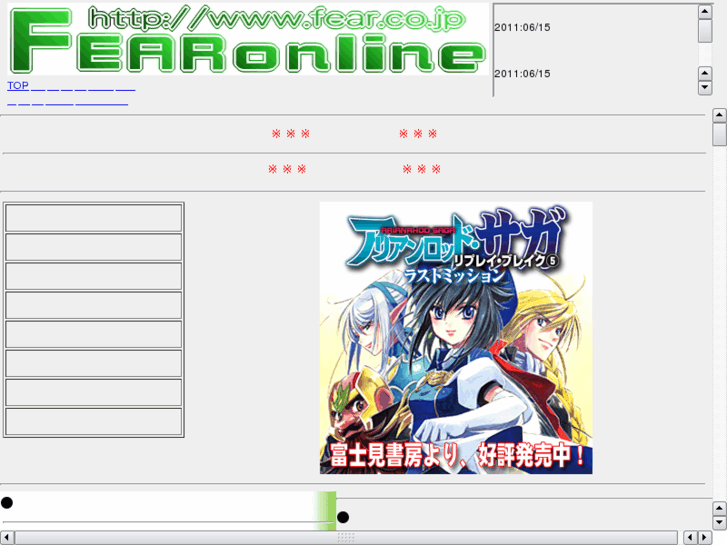727x545 pixels.
Task: Click the main content frame's scroll-up arrow
Action: tap(719, 115)
